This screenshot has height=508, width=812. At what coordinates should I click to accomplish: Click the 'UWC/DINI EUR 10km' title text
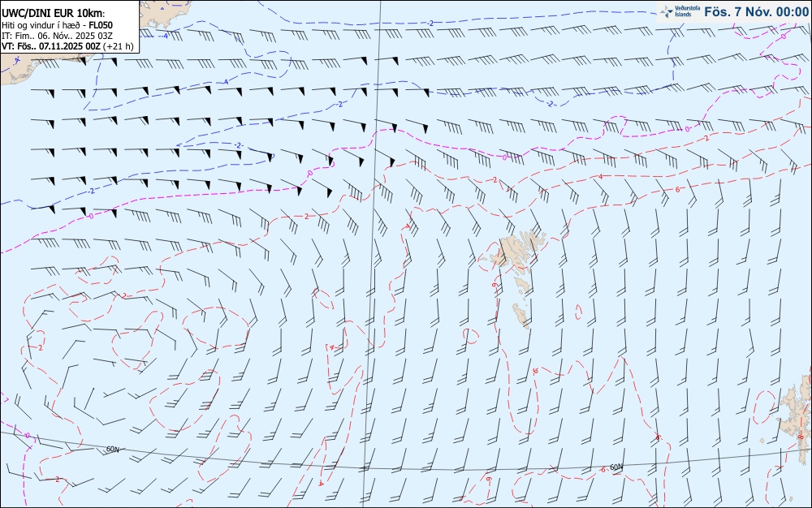click(x=53, y=14)
